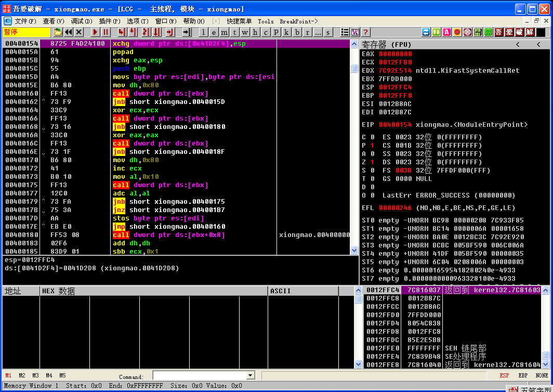Click the debugging options list icon
Screen dimensions: 553x392
pyautogui.click(x=345, y=32)
